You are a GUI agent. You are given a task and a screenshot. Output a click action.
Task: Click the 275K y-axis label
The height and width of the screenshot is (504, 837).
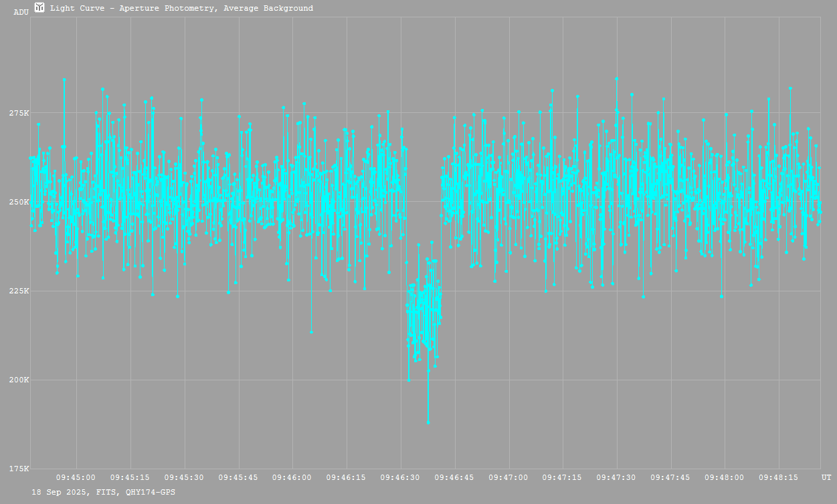[x=19, y=113]
